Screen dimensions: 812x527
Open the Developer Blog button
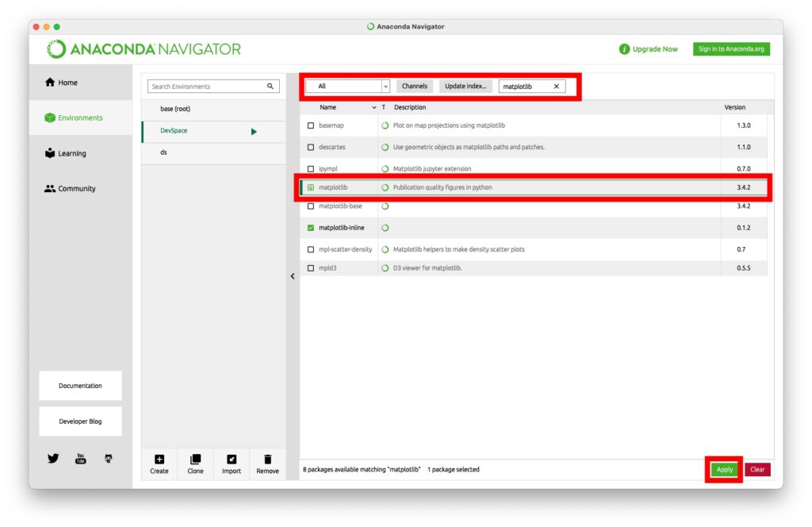[x=80, y=421]
